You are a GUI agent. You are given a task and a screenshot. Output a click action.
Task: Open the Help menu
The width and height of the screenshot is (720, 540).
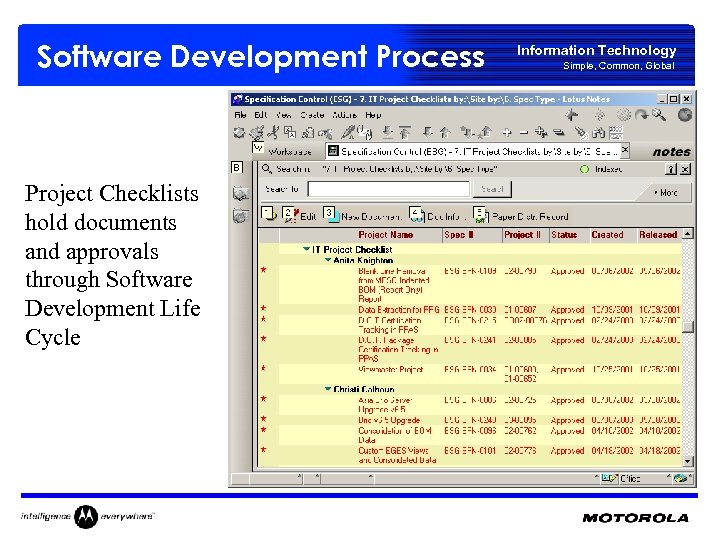[373, 115]
